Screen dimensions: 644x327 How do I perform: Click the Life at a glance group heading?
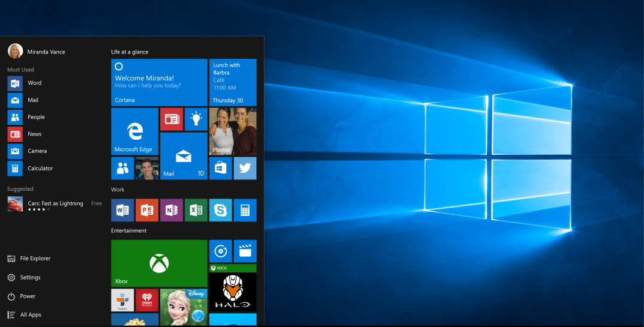[130, 52]
